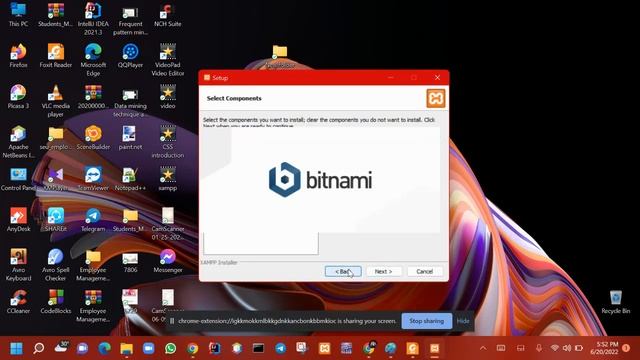Open SHAREit desktop shortcut

56,220
